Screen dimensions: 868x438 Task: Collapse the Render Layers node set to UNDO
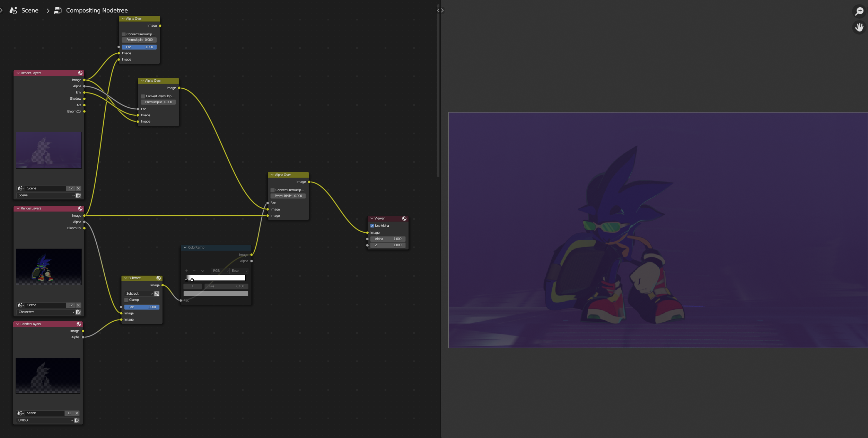click(18, 324)
